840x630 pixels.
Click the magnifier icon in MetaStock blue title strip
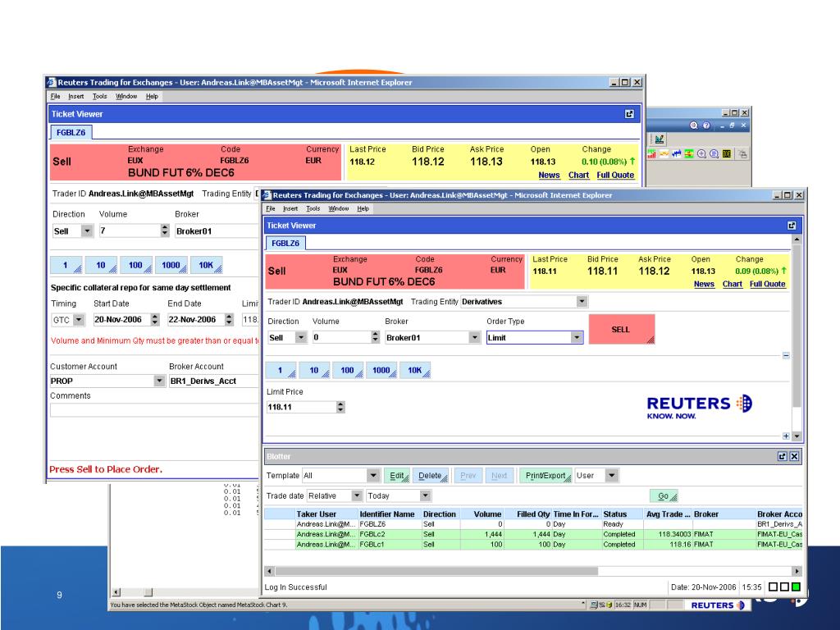pos(694,126)
